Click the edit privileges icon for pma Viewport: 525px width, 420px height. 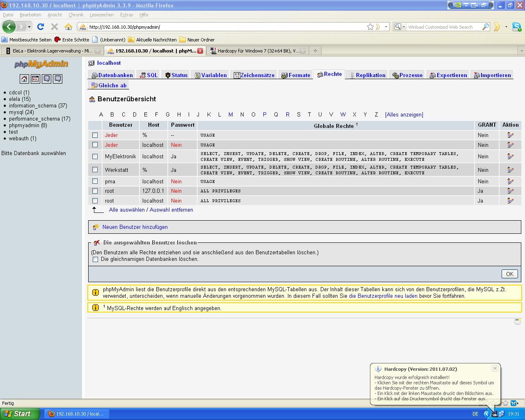510,181
